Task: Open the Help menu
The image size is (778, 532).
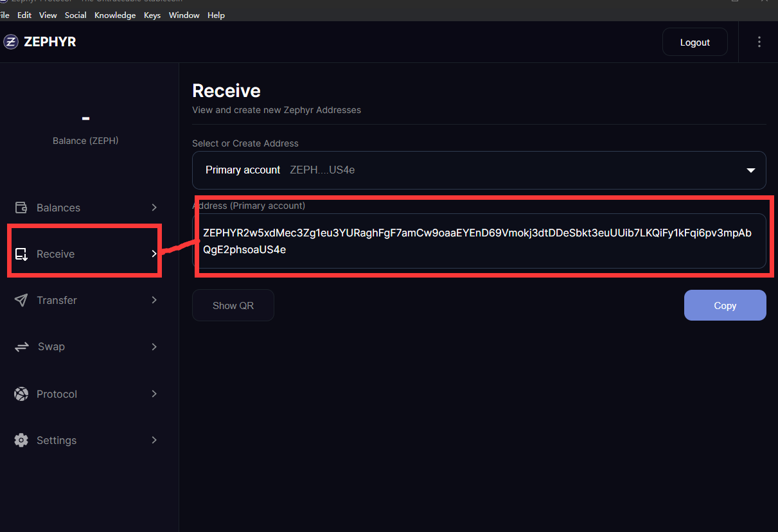Action: [217, 15]
